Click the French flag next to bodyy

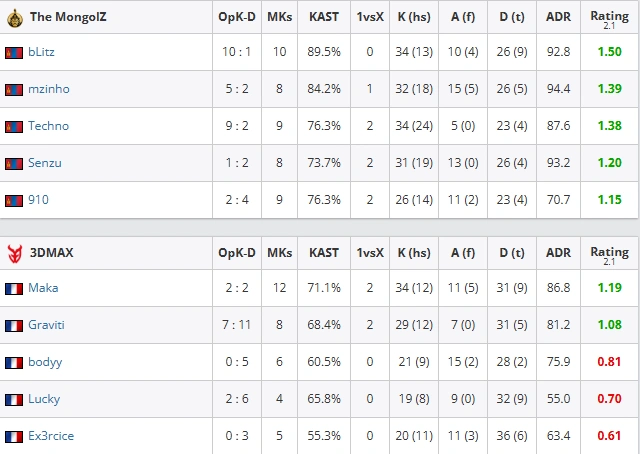(14, 363)
